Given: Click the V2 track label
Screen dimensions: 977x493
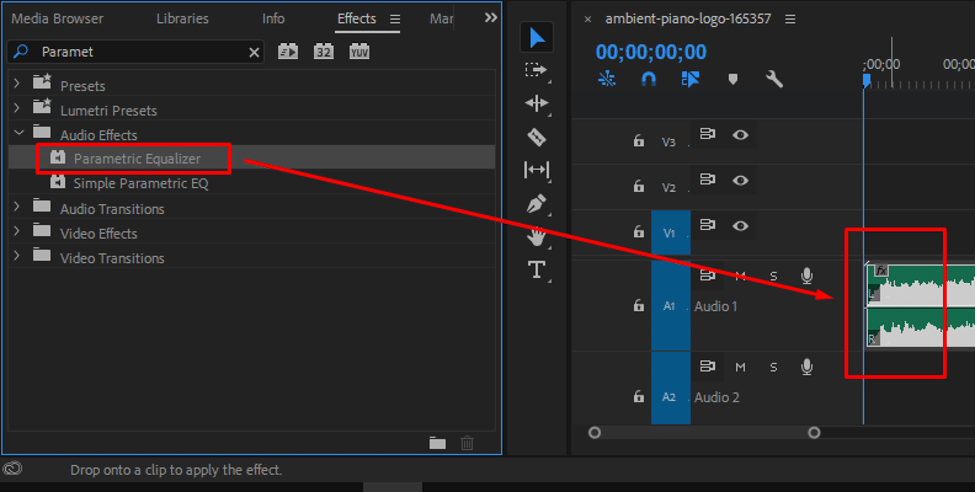Looking at the screenshot, I should tap(669, 188).
